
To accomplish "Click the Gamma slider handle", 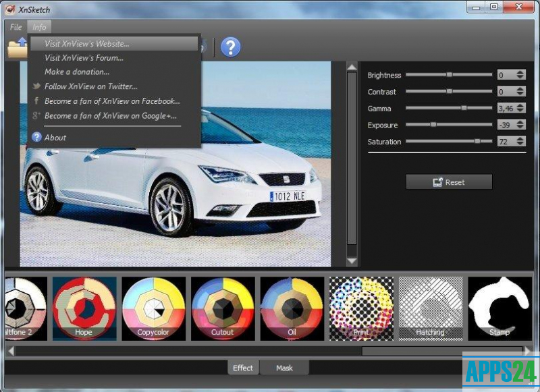I will pyautogui.click(x=464, y=108).
